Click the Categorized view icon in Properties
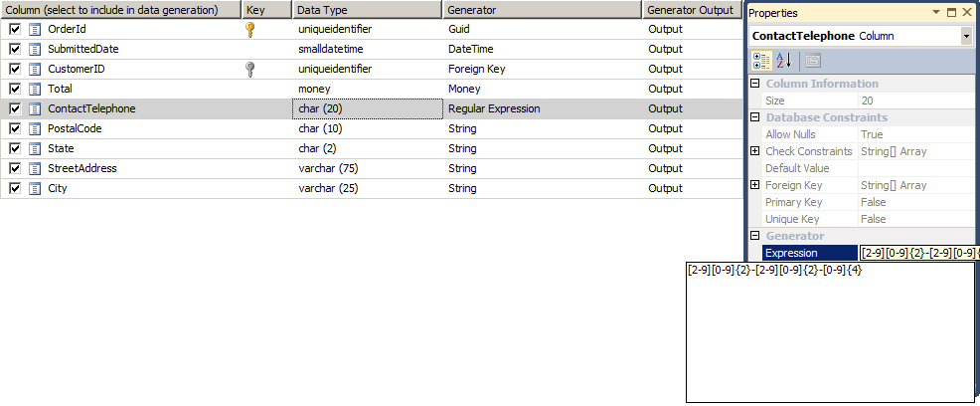The height and width of the screenshot is (406, 980). (761, 61)
